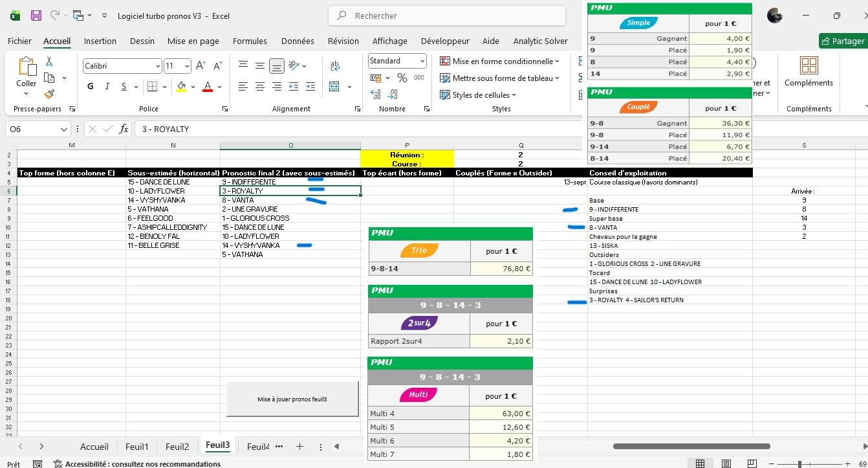Align text to top of cell

coord(243,65)
